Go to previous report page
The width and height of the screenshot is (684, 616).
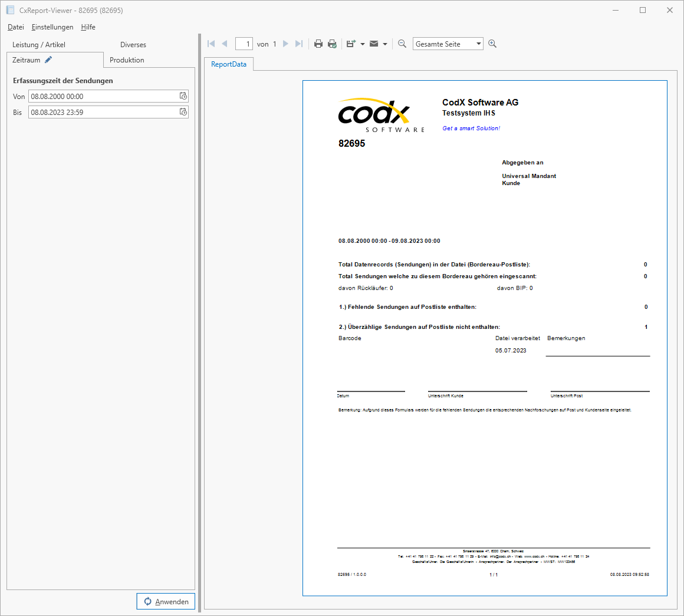(x=225, y=44)
